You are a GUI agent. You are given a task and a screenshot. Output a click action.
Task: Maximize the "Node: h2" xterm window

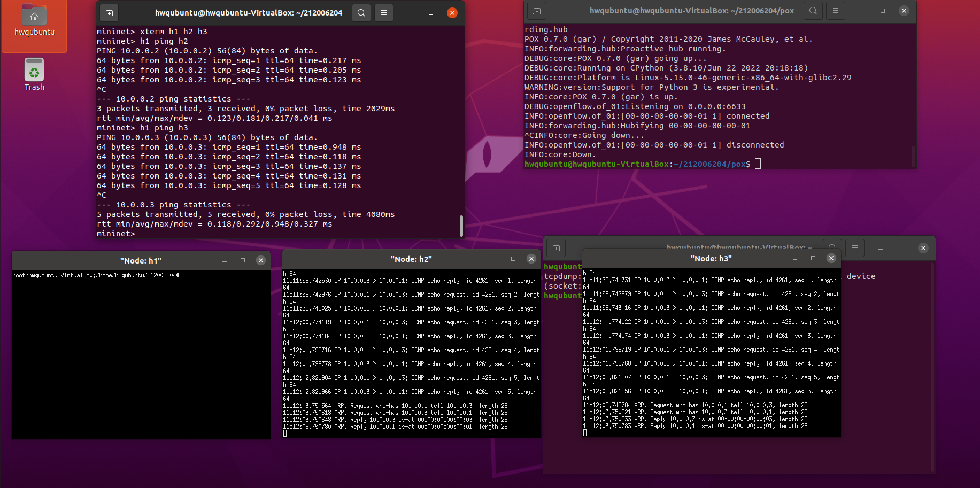click(513, 259)
